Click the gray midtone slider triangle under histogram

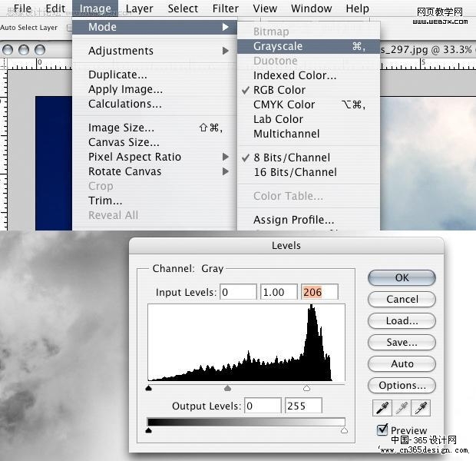point(228,388)
